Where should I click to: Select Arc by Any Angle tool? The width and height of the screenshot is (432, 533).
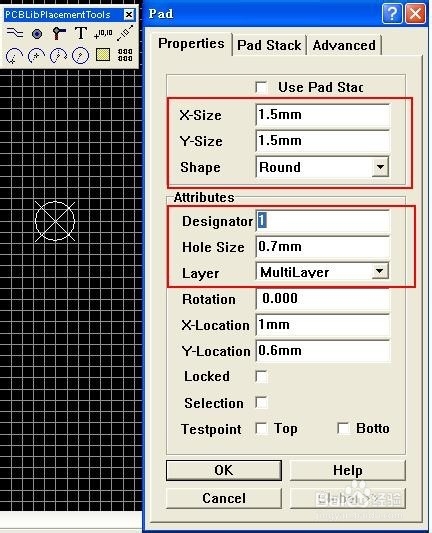tap(58, 55)
